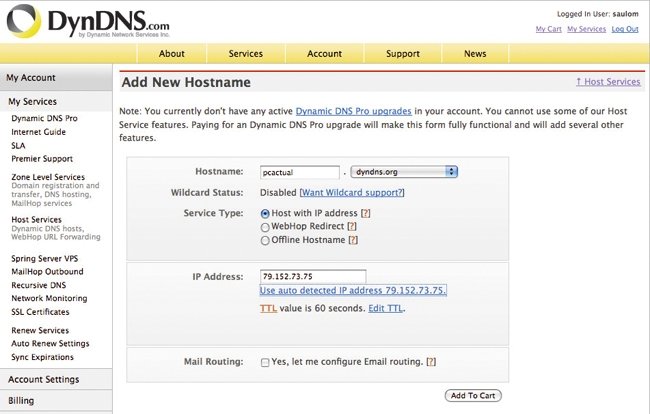
Task: Open My Services link at top right
Action: coord(587,29)
